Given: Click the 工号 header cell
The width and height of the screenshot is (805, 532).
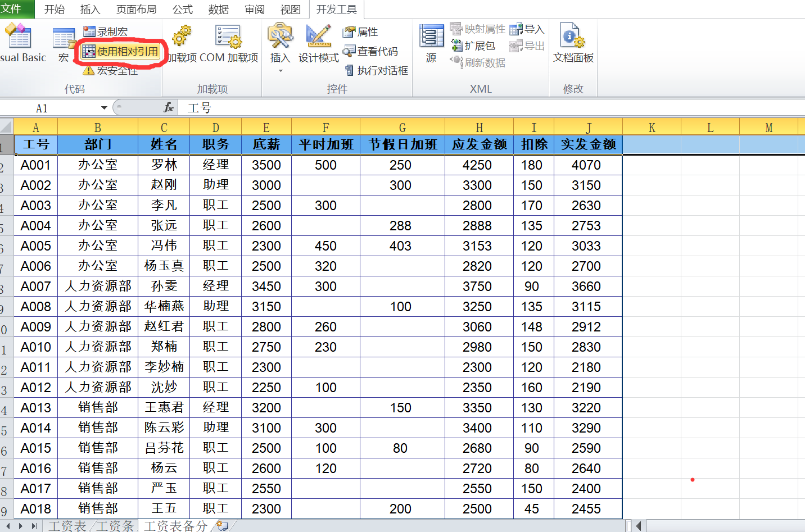Looking at the screenshot, I should (x=36, y=145).
